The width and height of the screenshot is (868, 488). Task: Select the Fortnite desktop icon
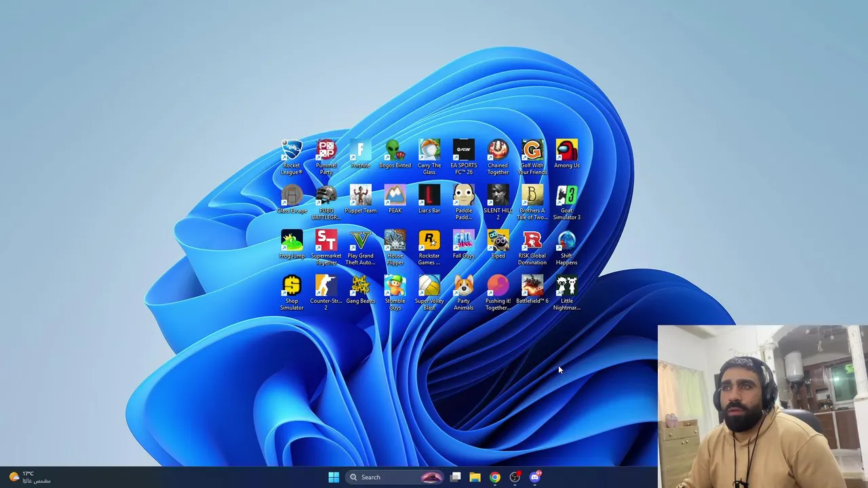click(x=361, y=154)
